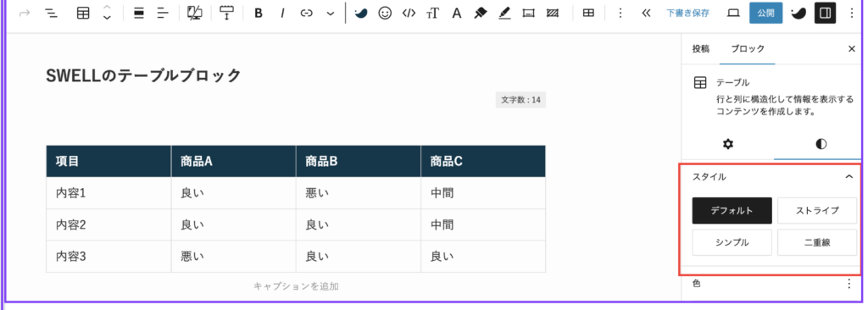The height and width of the screenshot is (310, 868).
Task: Click the 項目 header cell
Action: click(108, 161)
